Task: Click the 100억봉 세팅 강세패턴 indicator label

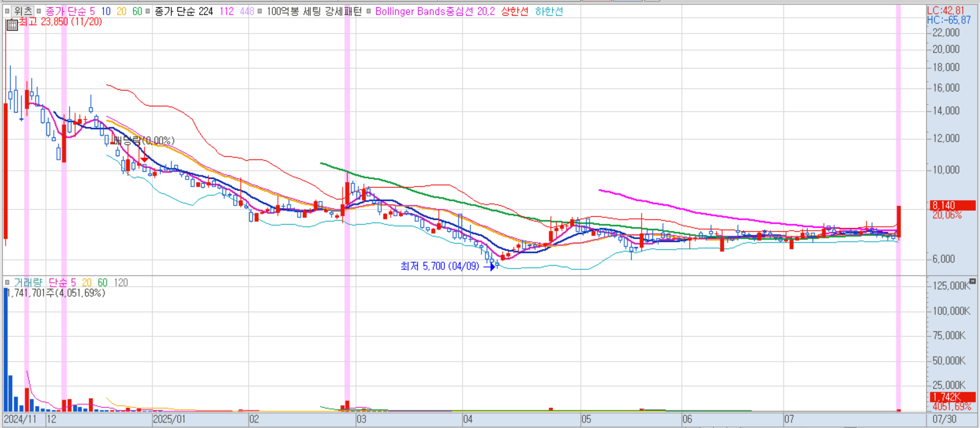Action: pyautogui.click(x=314, y=11)
